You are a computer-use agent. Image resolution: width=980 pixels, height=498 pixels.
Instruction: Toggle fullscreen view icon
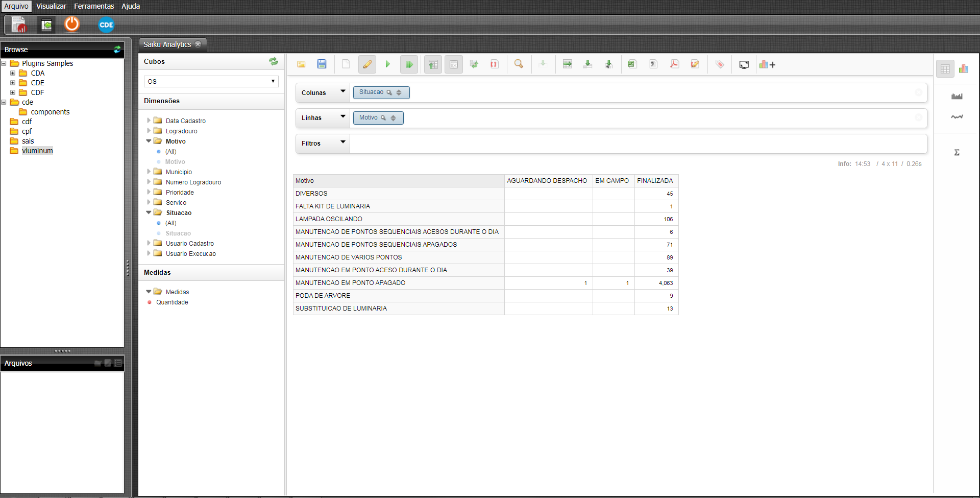tap(744, 65)
